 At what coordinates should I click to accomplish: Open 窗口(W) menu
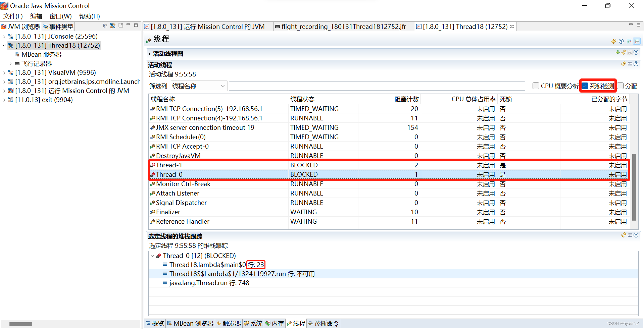[x=60, y=16]
